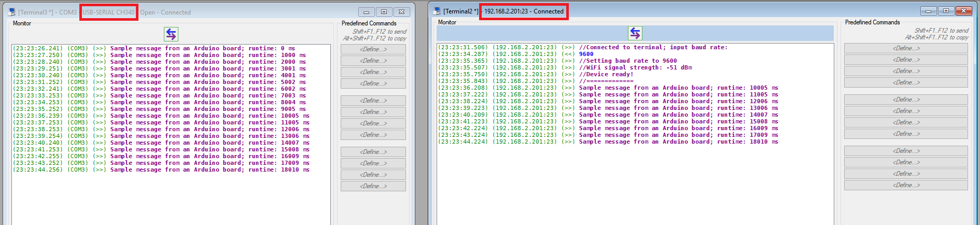980x225 pixels.
Task: Select the 'runtime: 4001 ms' line in Terminal3
Action: [159, 75]
